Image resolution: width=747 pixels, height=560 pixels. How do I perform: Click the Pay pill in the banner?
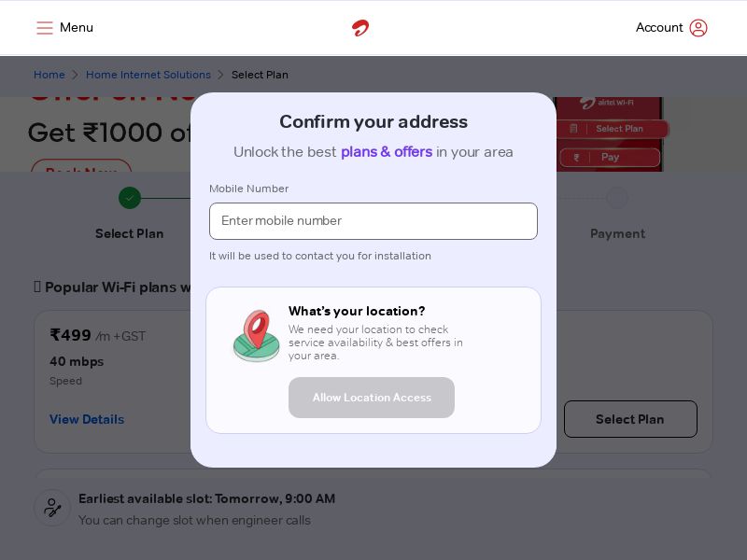point(611,157)
